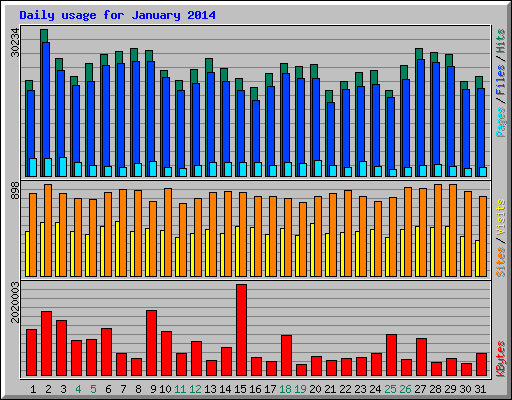
Task: Select the yellow Sites bar for day 7
Action: (x=117, y=249)
